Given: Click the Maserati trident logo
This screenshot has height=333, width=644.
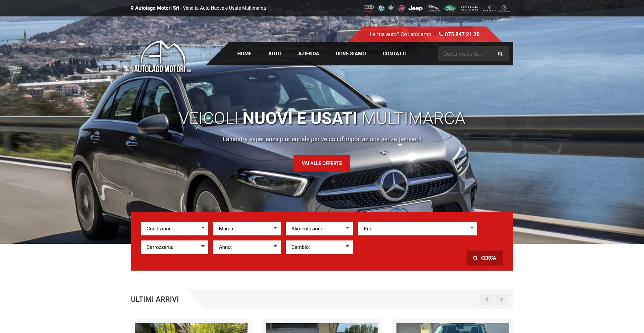Looking at the screenshot, I should point(489,8).
